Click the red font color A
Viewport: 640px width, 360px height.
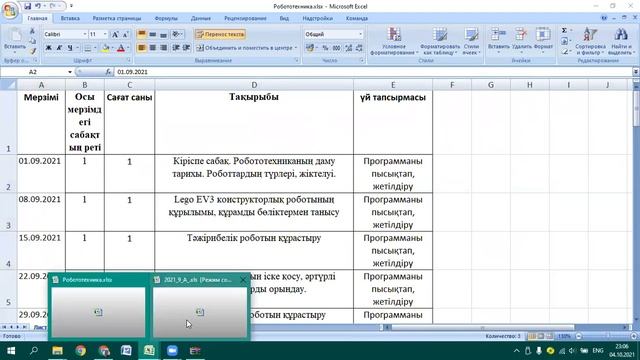coord(121,48)
